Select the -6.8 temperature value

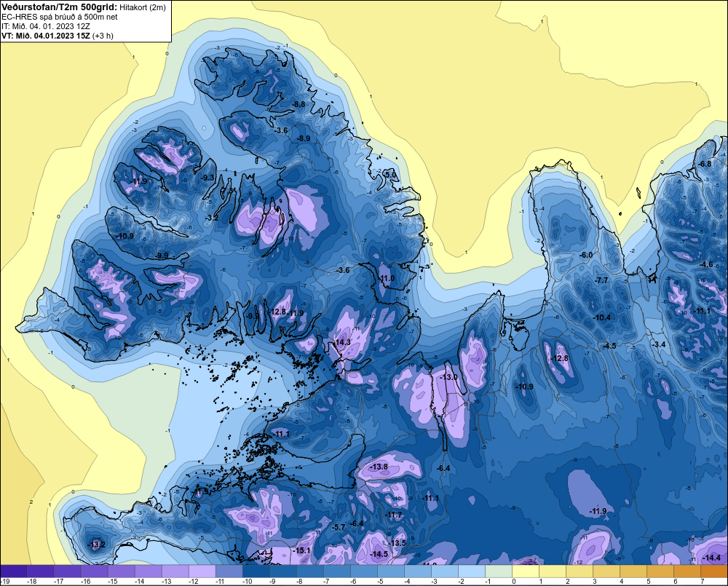[705, 164]
